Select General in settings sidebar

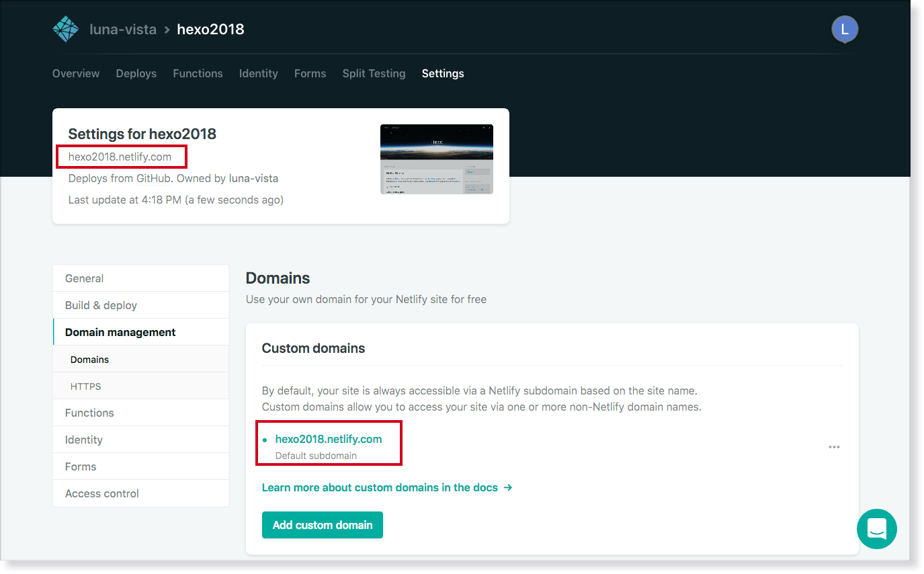[84, 278]
